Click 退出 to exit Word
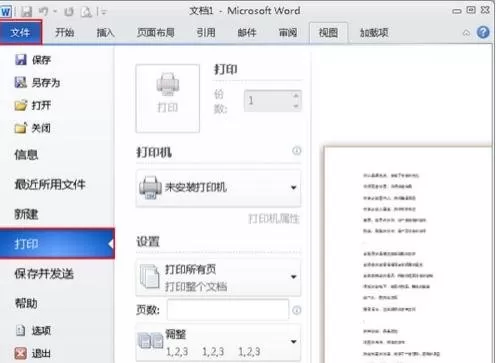496x363 pixels. click(41, 353)
